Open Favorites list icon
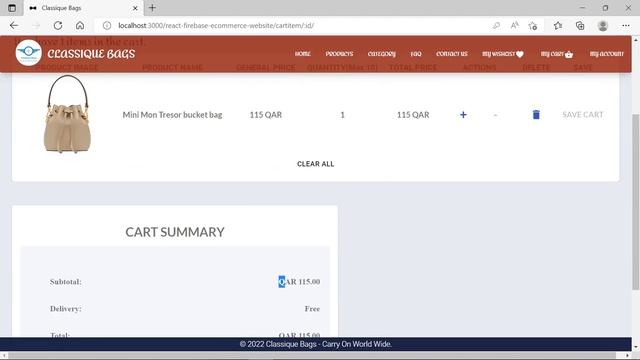Image resolution: width=640 pixels, height=360 pixels. (x=558, y=26)
